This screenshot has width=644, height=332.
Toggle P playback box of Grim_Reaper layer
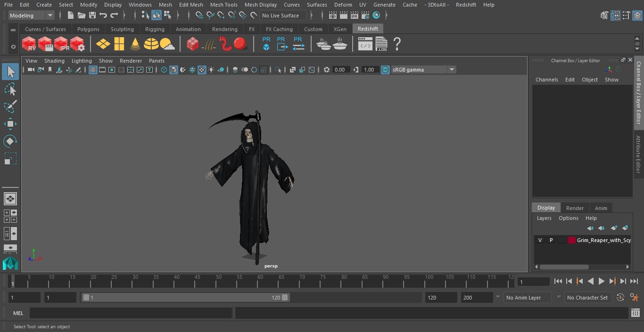pos(551,240)
